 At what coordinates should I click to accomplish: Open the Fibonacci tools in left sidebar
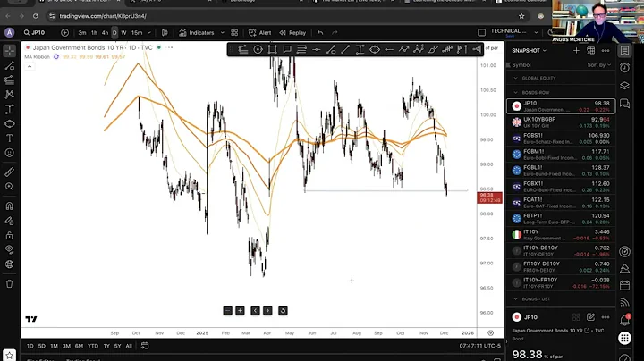tap(10, 80)
